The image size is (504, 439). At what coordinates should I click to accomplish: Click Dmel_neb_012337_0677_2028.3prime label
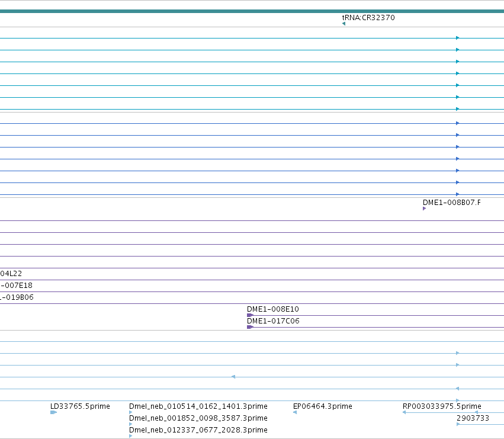[198, 430]
